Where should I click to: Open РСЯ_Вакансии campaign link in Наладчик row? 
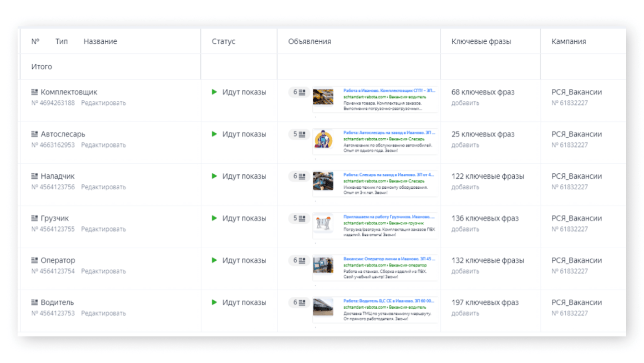pyautogui.click(x=576, y=176)
